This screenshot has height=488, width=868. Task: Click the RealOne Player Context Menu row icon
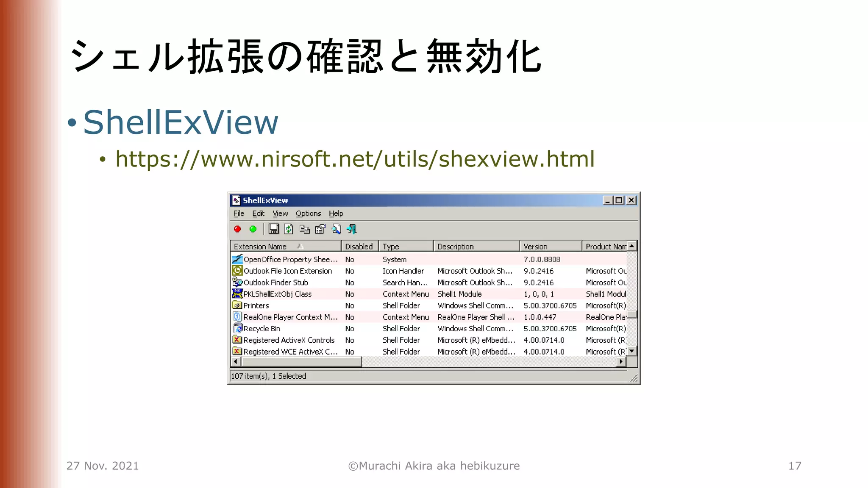coord(237,317)
